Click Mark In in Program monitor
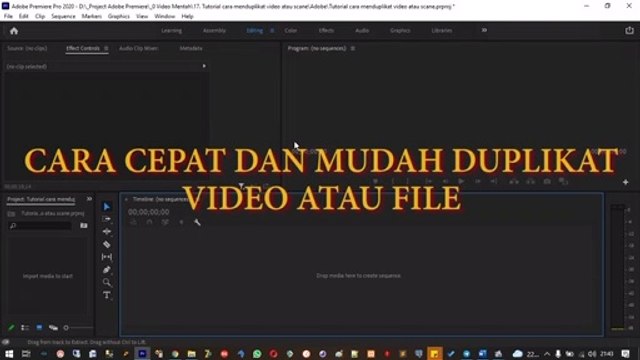This screenshot has height=360, width=640. coord(393,181)
